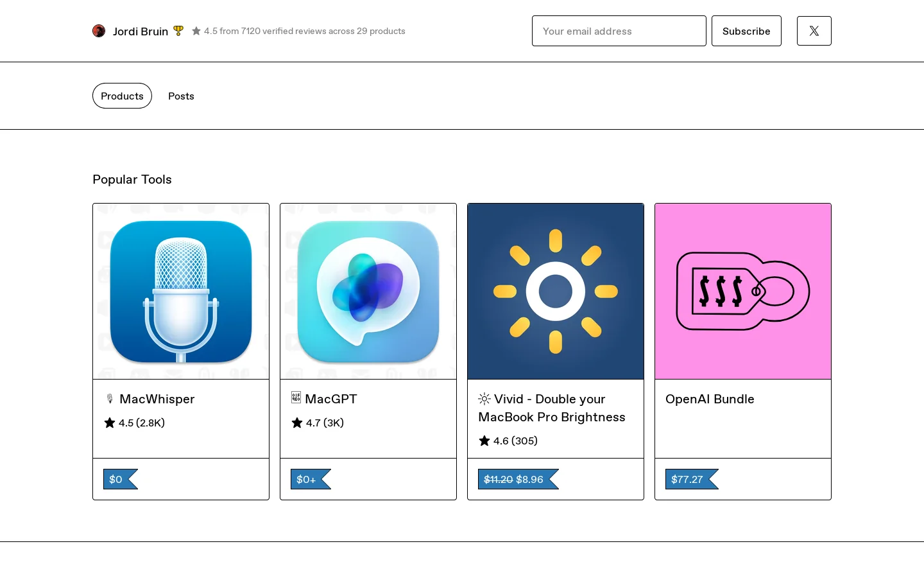Viewport: 924px width, 578px height.
Task: Select the Products tab
Action: click(x=122, y=96)
